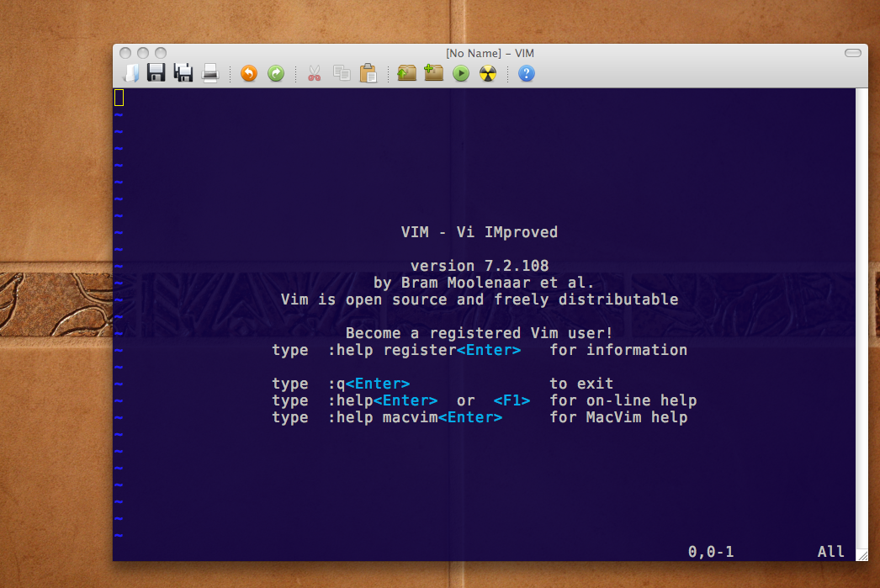Viewport: 880px width, 588px height.
Task: Cut selection with the scissors icon
Action: (315, 73)
